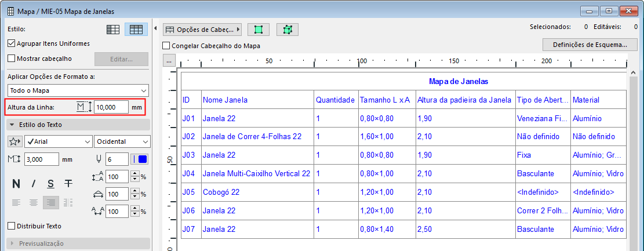Click the disabled Editar button

[121, 59]
